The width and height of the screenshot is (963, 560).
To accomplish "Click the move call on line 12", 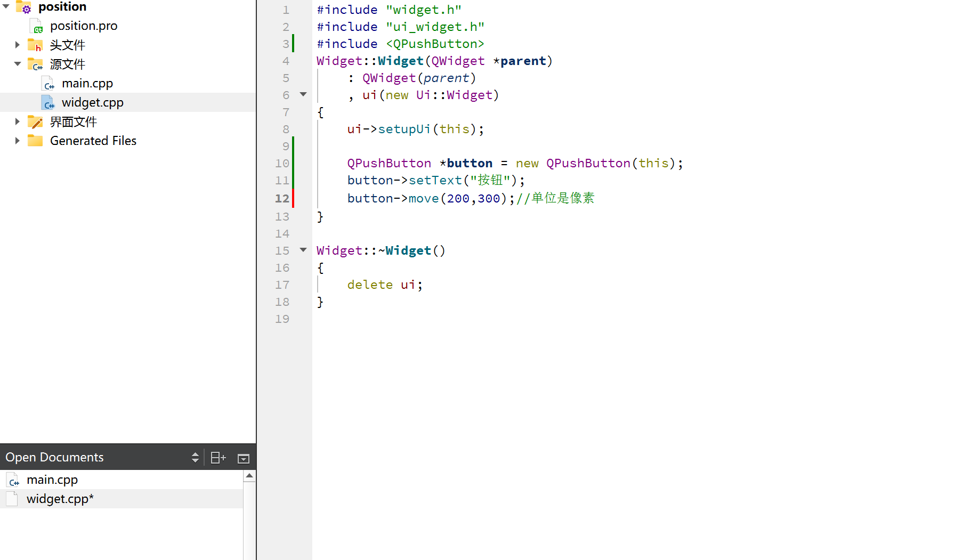I will (x=424, y=198).
